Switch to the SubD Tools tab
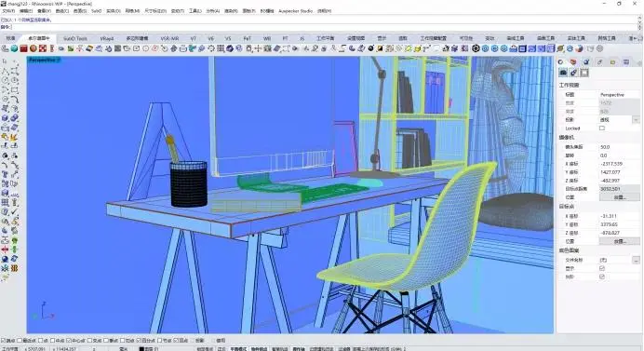The image size is (644, 351). [x=75, y=38]
